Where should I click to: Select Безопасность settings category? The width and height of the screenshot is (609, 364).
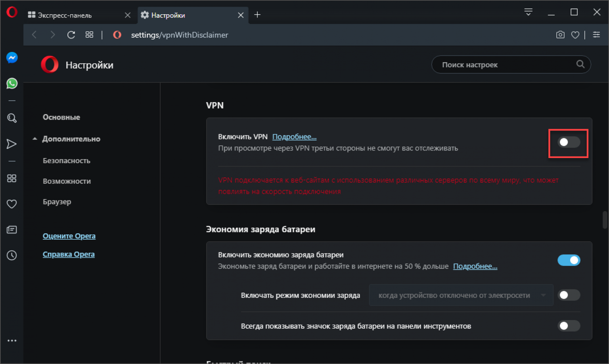point(67,161)
